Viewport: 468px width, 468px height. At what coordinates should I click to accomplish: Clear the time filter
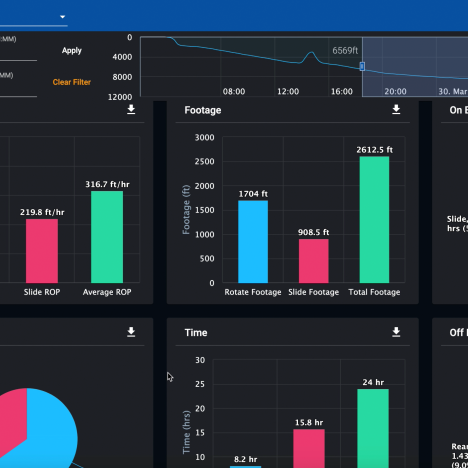pyautogui.click(x=72, y=82)
